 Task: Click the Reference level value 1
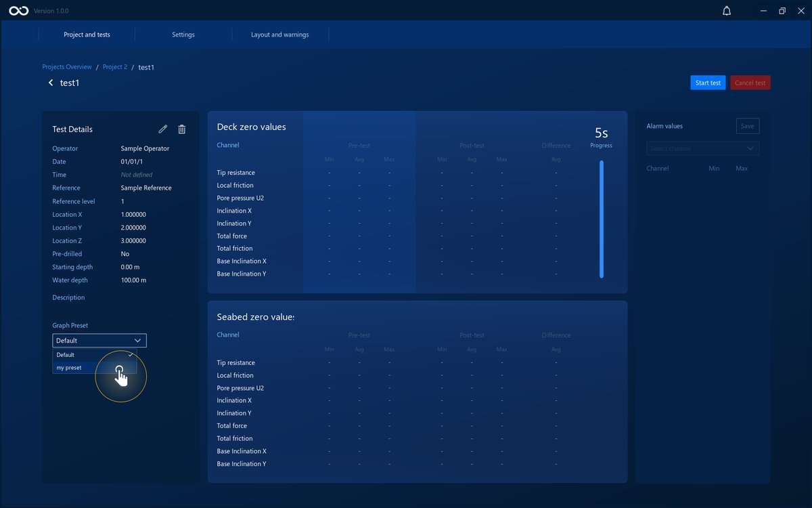point(122,201)
